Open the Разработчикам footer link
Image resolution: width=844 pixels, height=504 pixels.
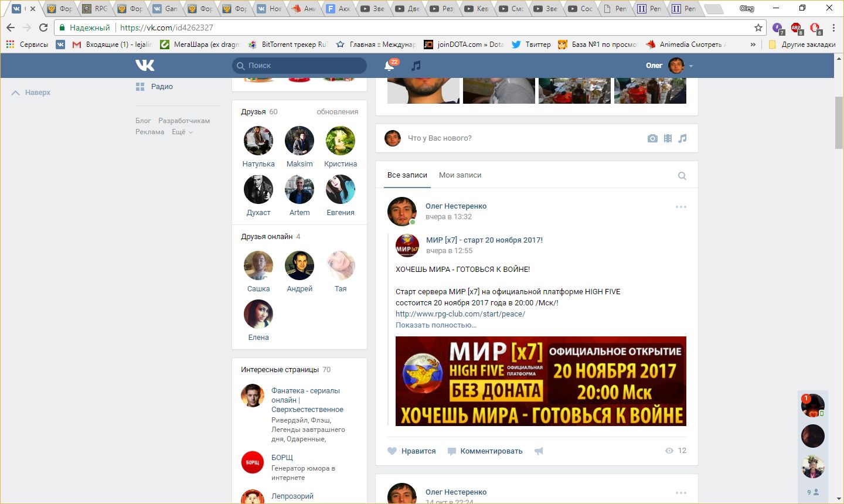tap(184, 121)
